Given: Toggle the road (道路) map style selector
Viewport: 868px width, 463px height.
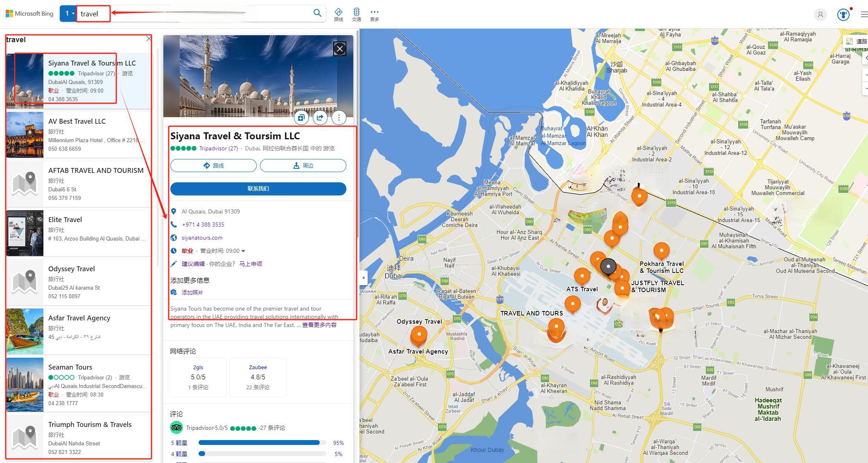Looking at the screenshot, I should click(x=857, y=41).
